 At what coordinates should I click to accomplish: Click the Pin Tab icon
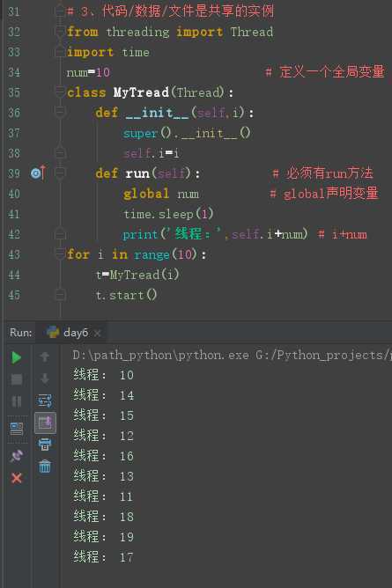[x=17, y=456]
